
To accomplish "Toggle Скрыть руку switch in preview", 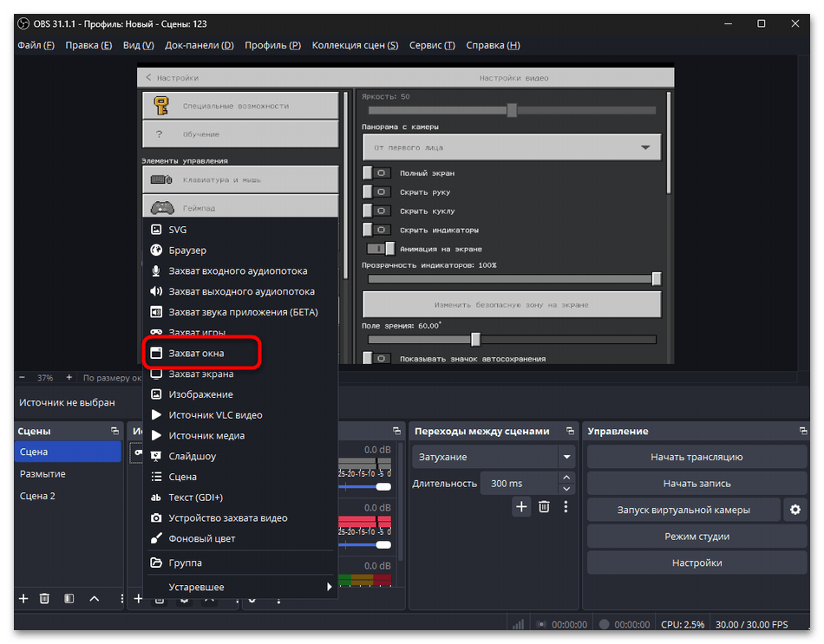I will pyautogui.click(x=376, y=192).
